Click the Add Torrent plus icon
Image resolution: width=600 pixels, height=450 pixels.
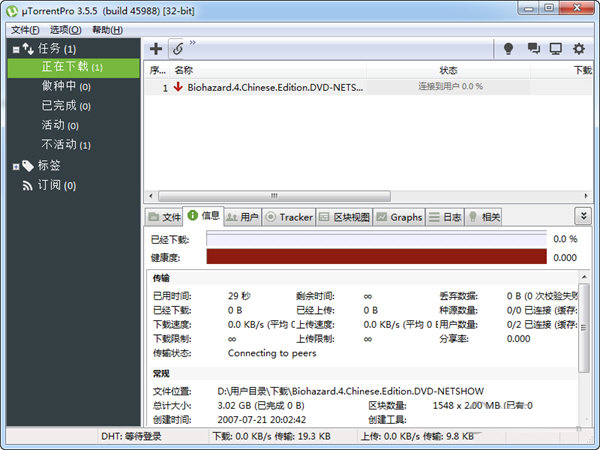click(x=156, y=49)
